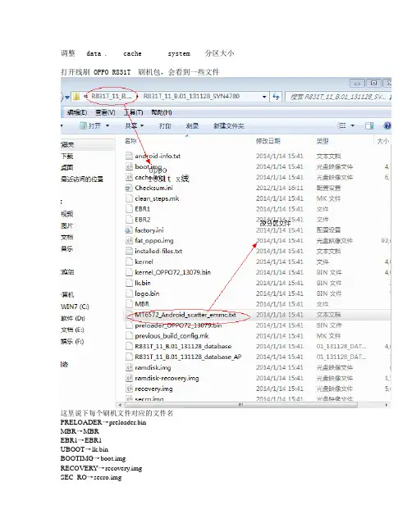This screenshot has width=412, height=532.
Task: Select ramdisk-recovery.img file icon
Action: tap(129, 378)
